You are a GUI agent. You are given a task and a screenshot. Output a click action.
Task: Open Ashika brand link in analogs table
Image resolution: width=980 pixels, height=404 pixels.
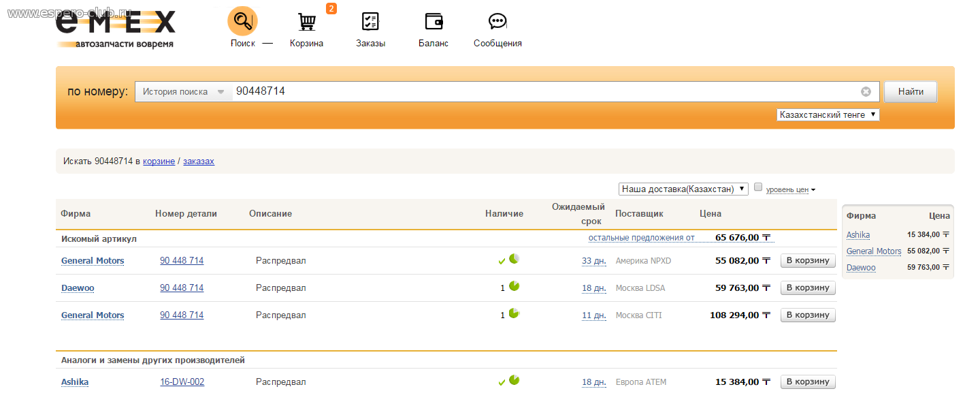tap(75, 382)
